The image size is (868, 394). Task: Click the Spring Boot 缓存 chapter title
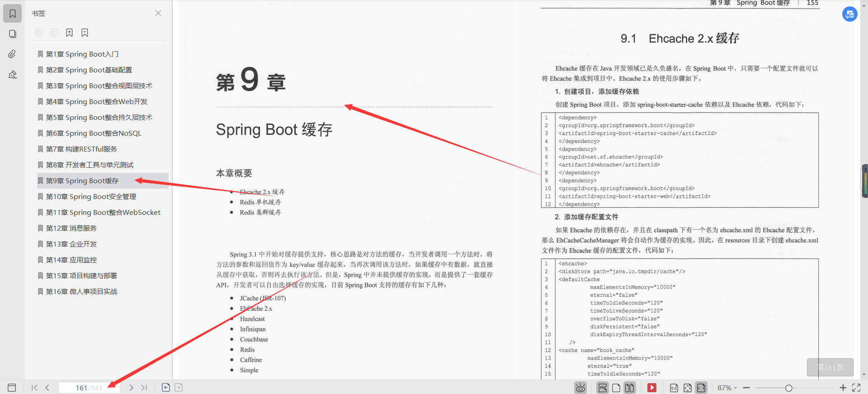(274, 130)
